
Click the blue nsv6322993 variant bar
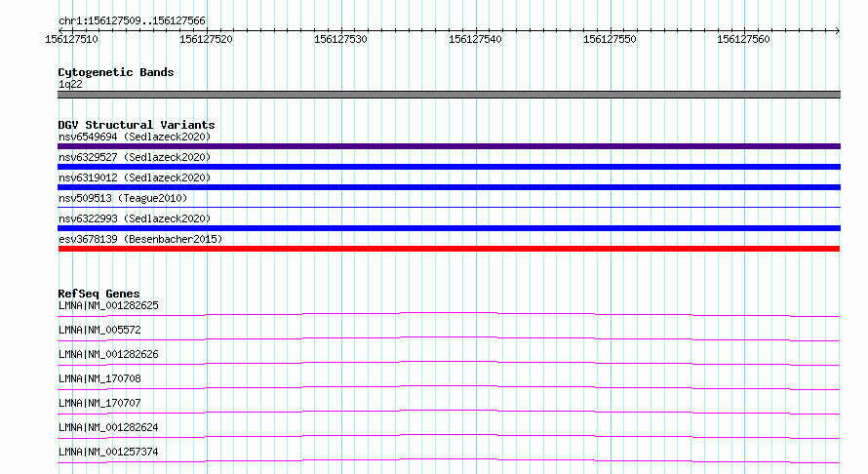tap(449, 228)
